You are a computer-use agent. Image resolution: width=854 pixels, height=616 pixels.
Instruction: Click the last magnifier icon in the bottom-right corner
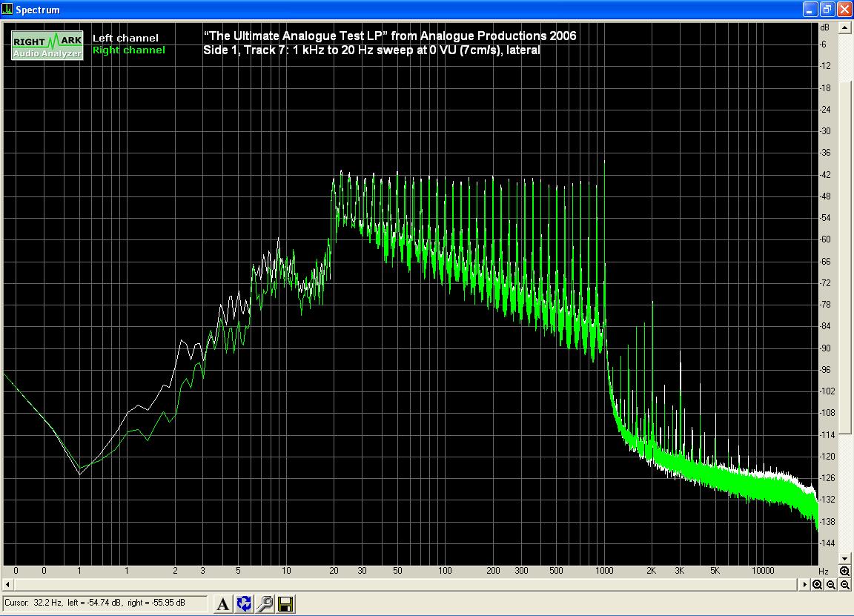click(x=845, y=584)
